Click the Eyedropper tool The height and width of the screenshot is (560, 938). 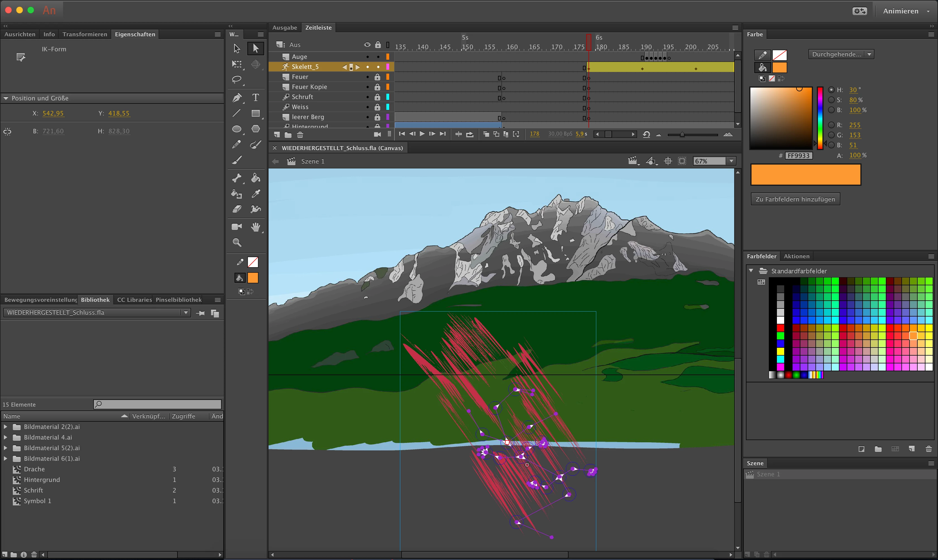[256, 194]
